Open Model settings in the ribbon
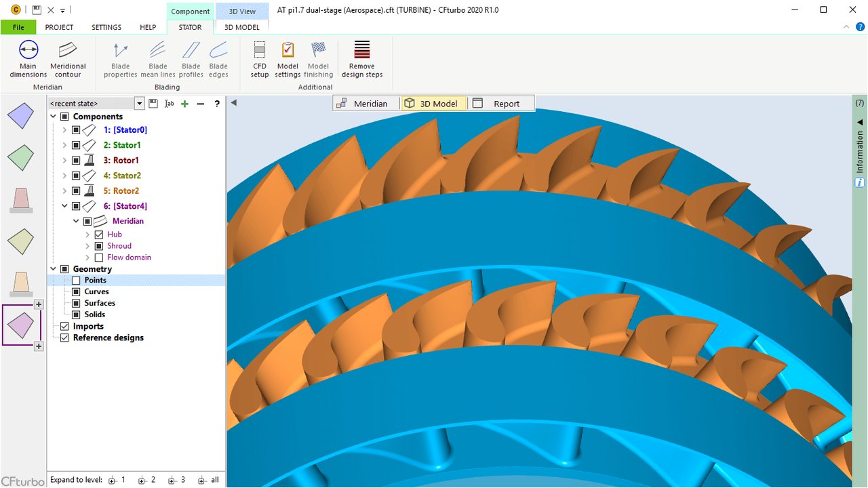 click(x=288, y=60)
